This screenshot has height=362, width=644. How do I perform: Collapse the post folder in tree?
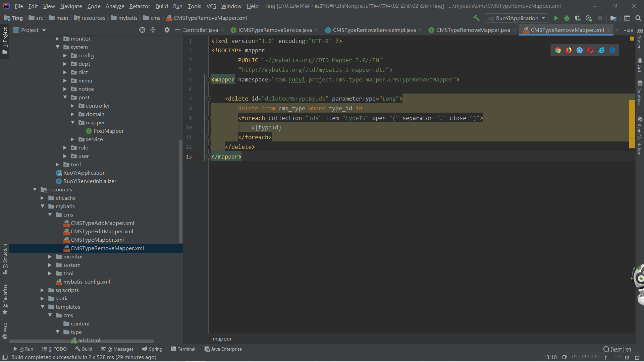65,97
